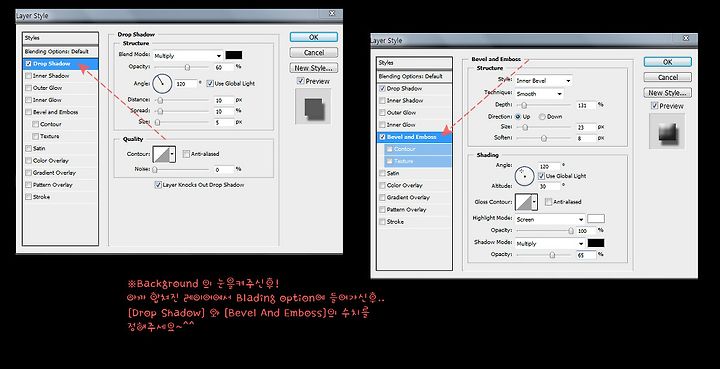Select Styles in the left dialog
The height and width of the screenshot is (369, 720).
[60, 38]
